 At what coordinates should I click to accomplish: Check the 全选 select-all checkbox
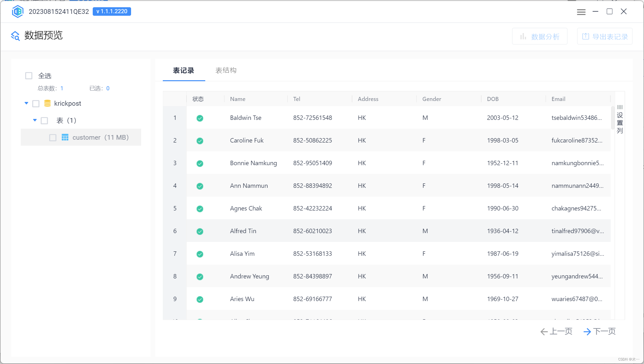coord(29,76)
